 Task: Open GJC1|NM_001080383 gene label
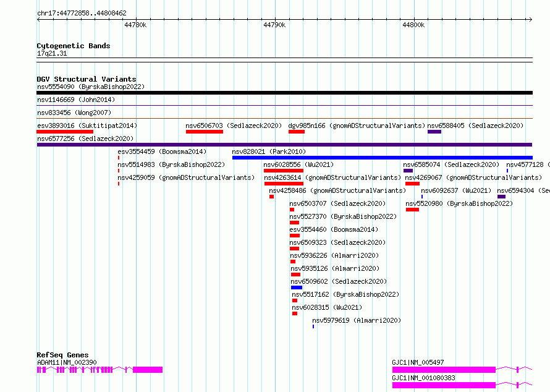[x=424, y=378]
